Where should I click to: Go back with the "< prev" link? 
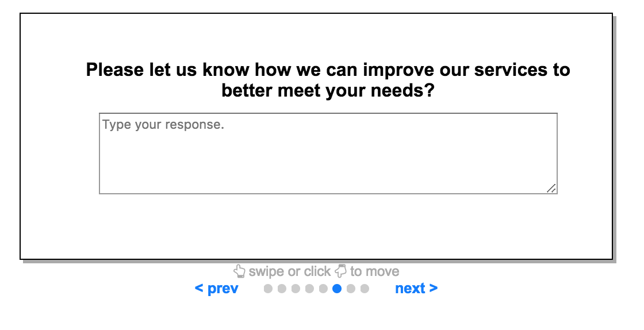216,289
